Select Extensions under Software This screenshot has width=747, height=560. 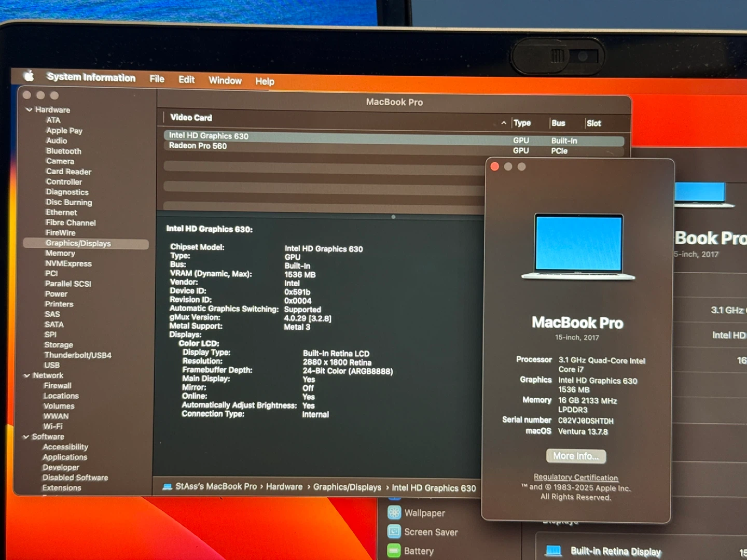point(62,488)
